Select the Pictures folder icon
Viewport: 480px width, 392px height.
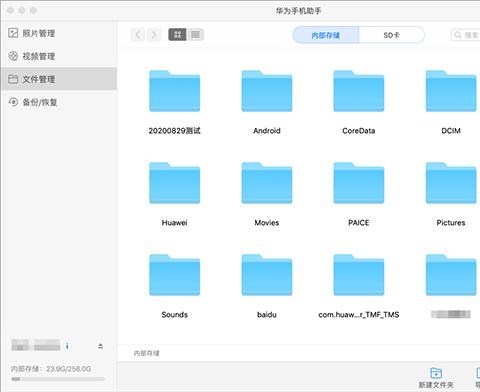pyautogui.click(x=451, y=183)
